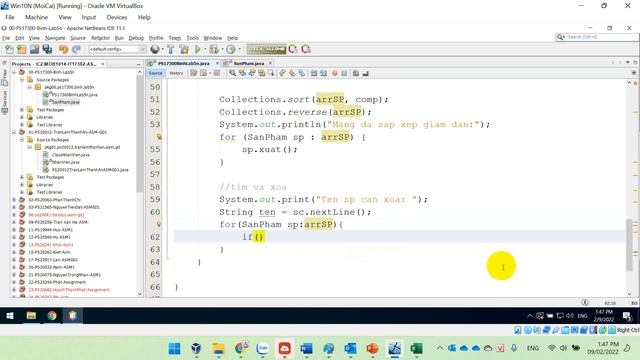Click the Shift Line Left icon

point(313,73)
